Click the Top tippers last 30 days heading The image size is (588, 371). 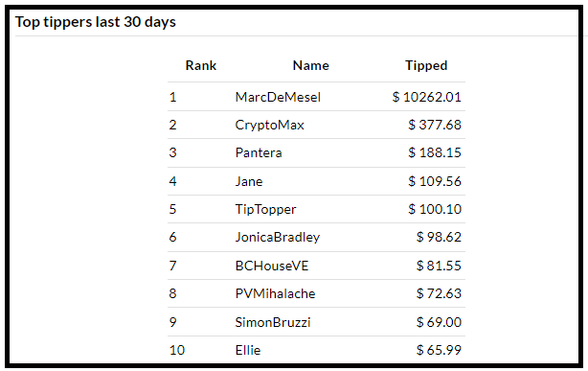pos(95,22)
